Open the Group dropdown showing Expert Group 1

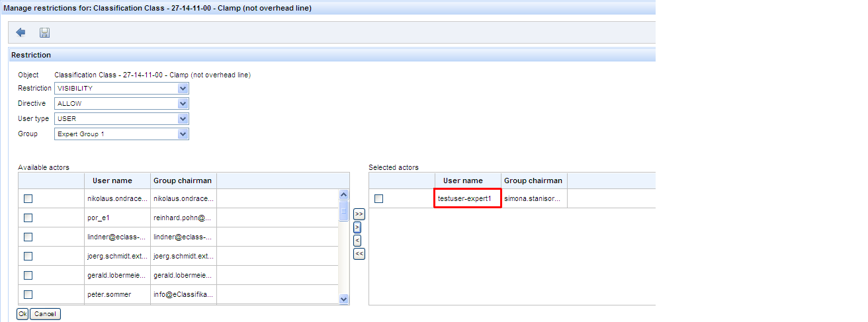183,134
